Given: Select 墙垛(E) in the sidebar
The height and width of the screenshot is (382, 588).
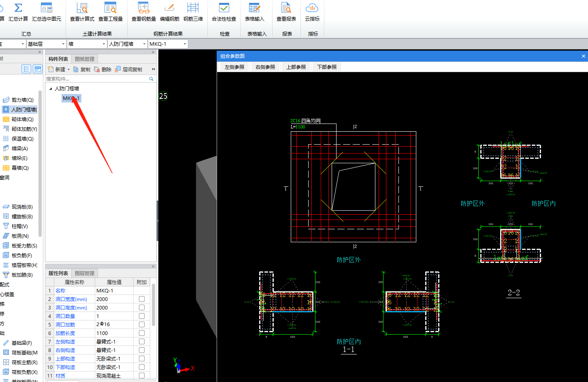Looking at the screenshot, I should (x=15, y=158).
